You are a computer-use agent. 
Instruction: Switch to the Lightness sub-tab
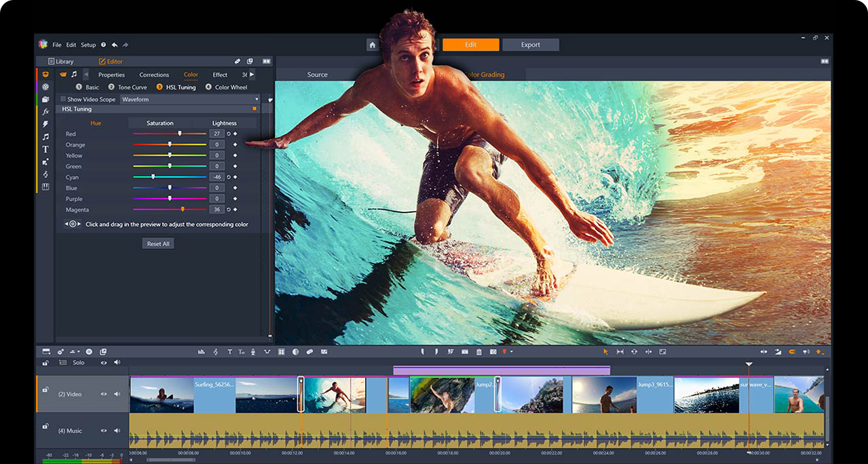224,123
